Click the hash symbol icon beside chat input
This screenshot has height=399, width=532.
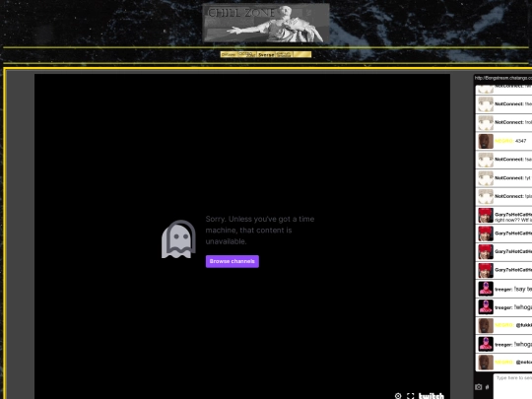(488, 387)
